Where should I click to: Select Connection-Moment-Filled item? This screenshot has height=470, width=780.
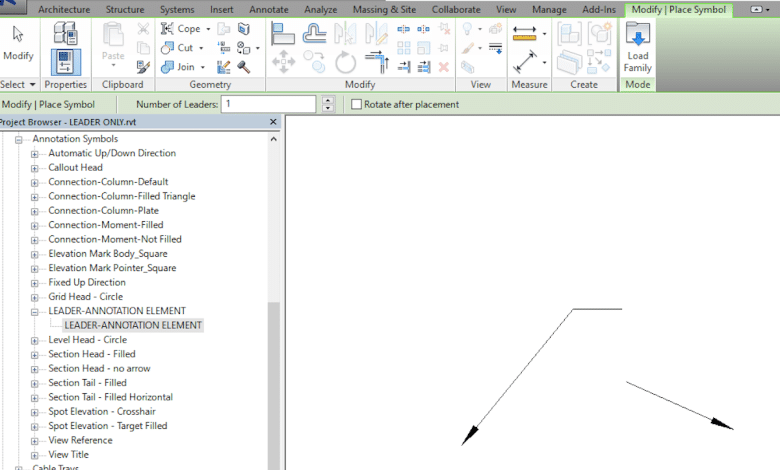tap(105, 225)
